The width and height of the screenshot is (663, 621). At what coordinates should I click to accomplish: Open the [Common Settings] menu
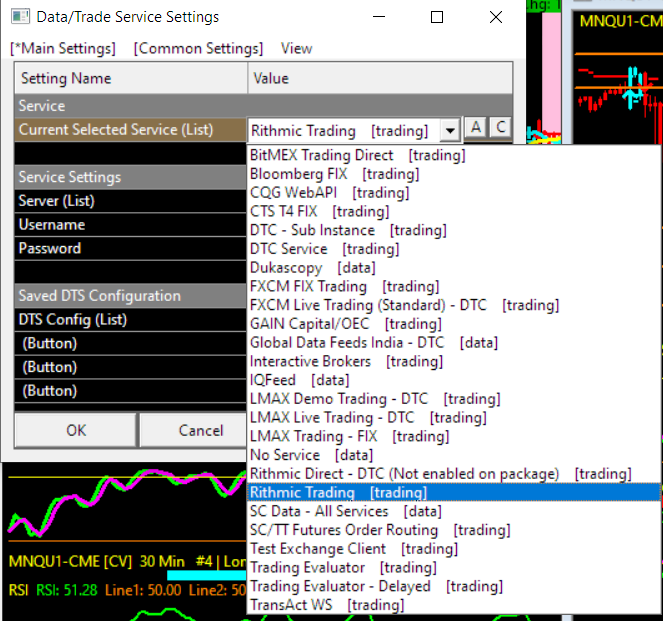(x=198, y=49)
